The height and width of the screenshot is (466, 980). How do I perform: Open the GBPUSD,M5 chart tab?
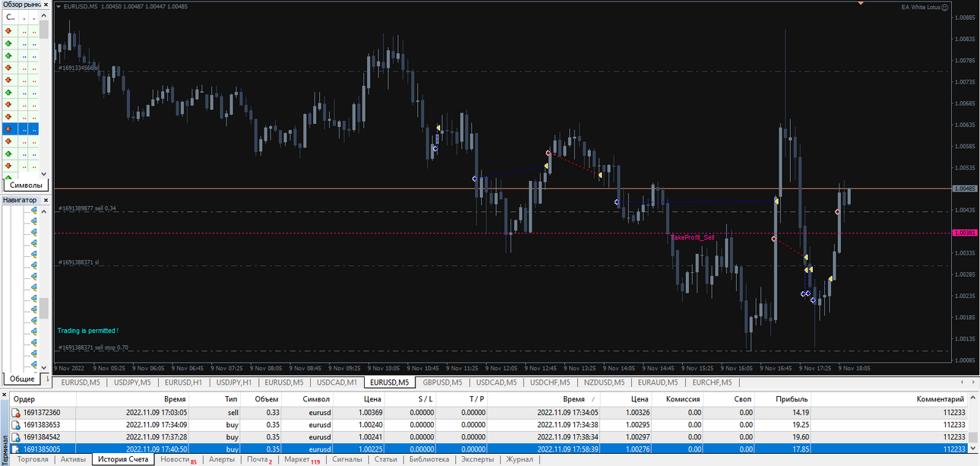443,382
